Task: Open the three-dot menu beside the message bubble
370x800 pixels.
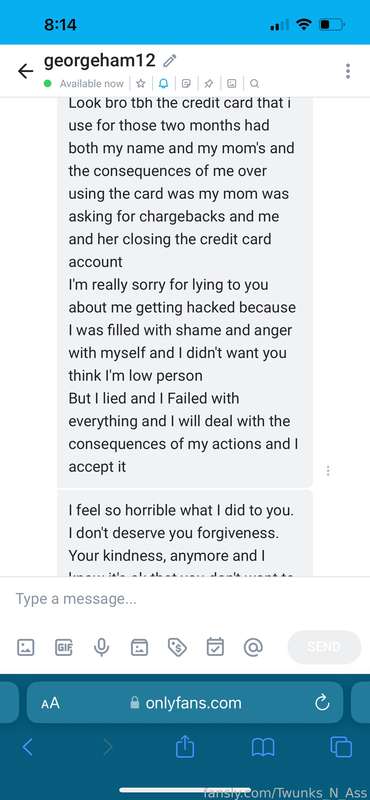Action: click(328, 470)
